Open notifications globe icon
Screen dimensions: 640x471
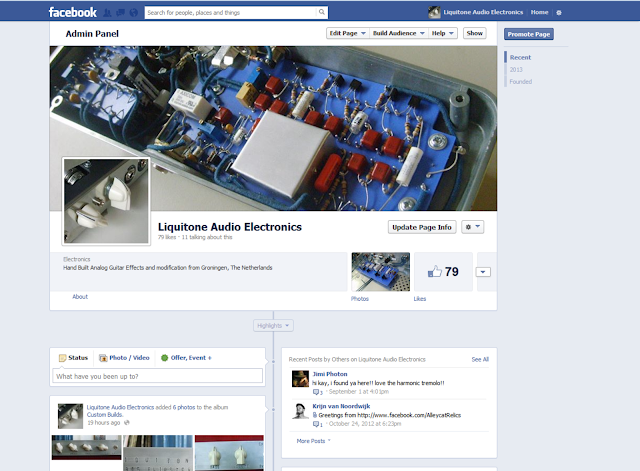133,13
